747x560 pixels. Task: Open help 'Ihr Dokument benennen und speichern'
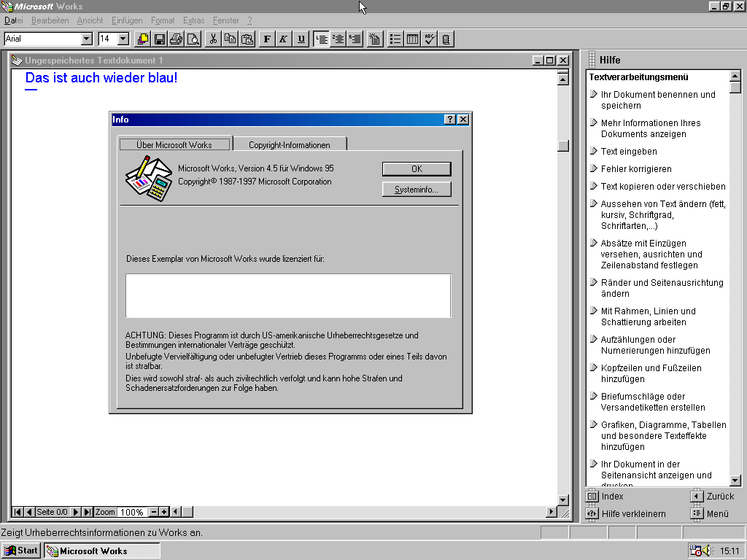[658, 100]
